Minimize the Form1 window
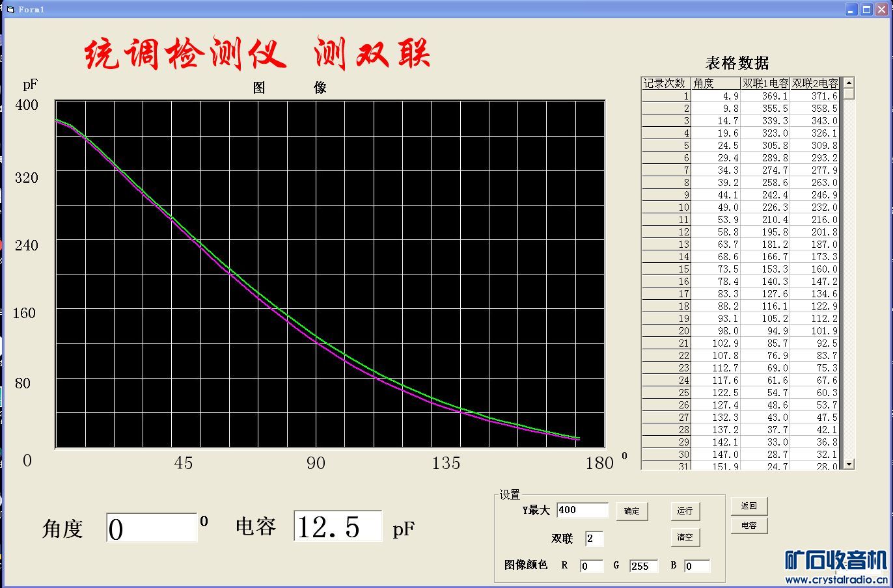 (x=851, y=9)
